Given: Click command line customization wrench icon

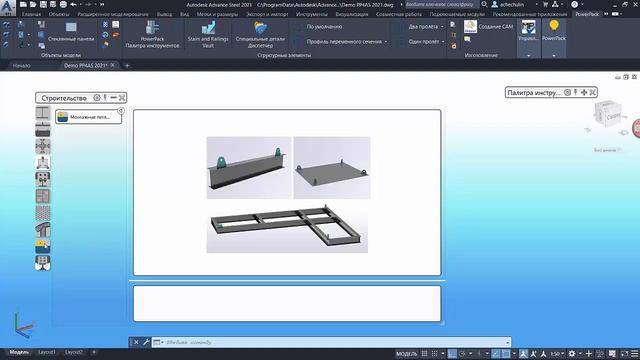Looking at the screenshot, I should point(146,342).
